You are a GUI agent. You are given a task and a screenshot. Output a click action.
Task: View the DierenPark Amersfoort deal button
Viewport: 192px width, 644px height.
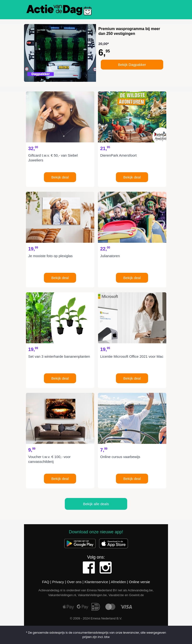coord(132,177)
